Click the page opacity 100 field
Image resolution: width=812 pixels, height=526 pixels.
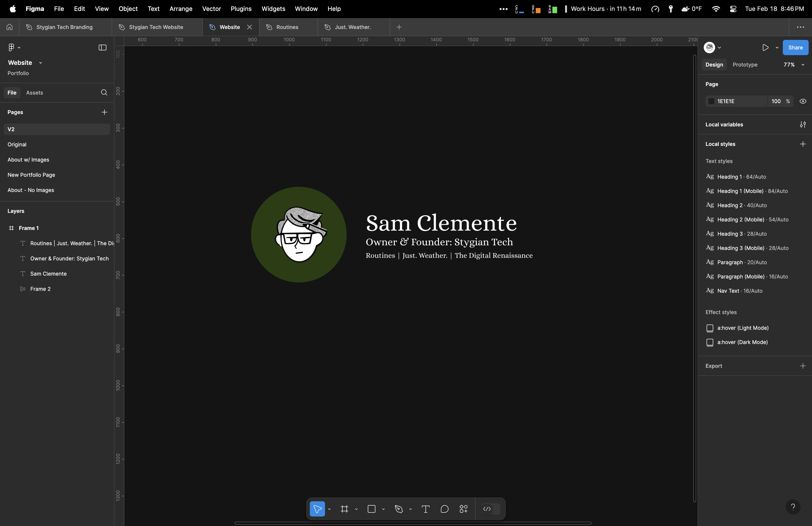pyautogui.click(x=776, y=101)
